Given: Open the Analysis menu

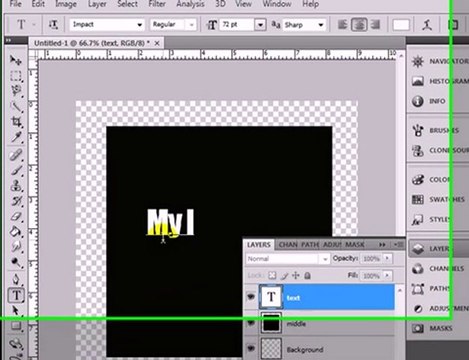Looking at the screenshot, I should (x=190, y=4).
